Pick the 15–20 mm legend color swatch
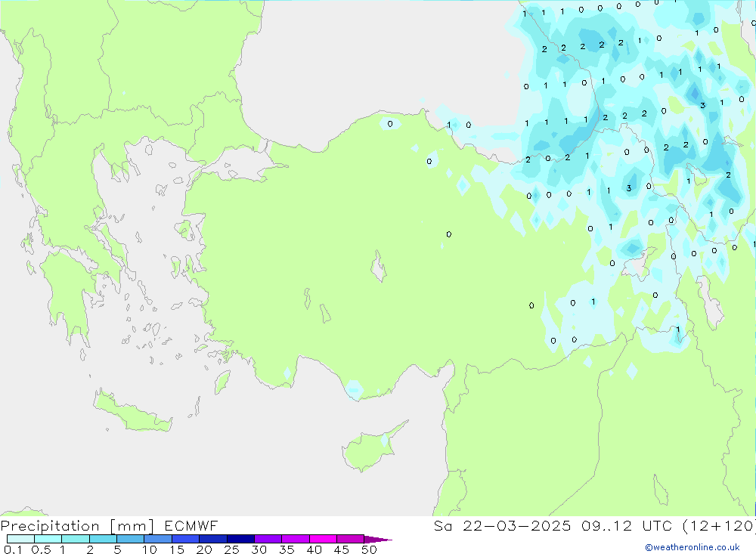 point(186,539)
